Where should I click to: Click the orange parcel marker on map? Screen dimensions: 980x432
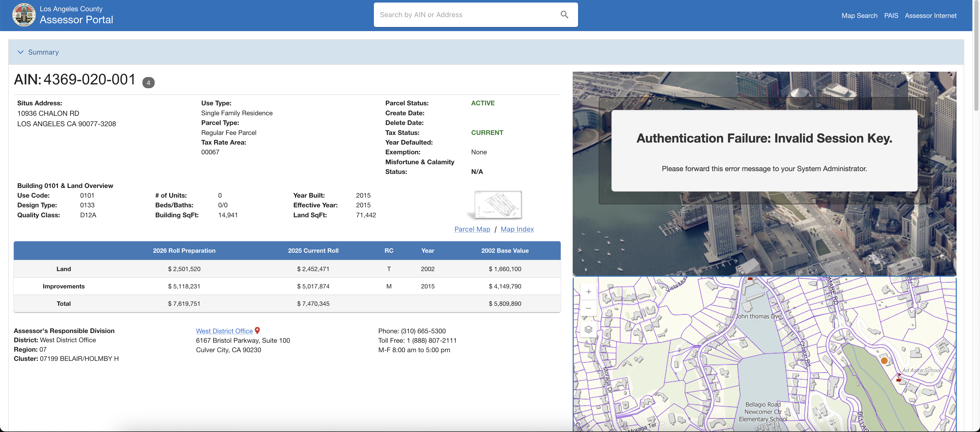pyautogui.click(x=884, y=361)
